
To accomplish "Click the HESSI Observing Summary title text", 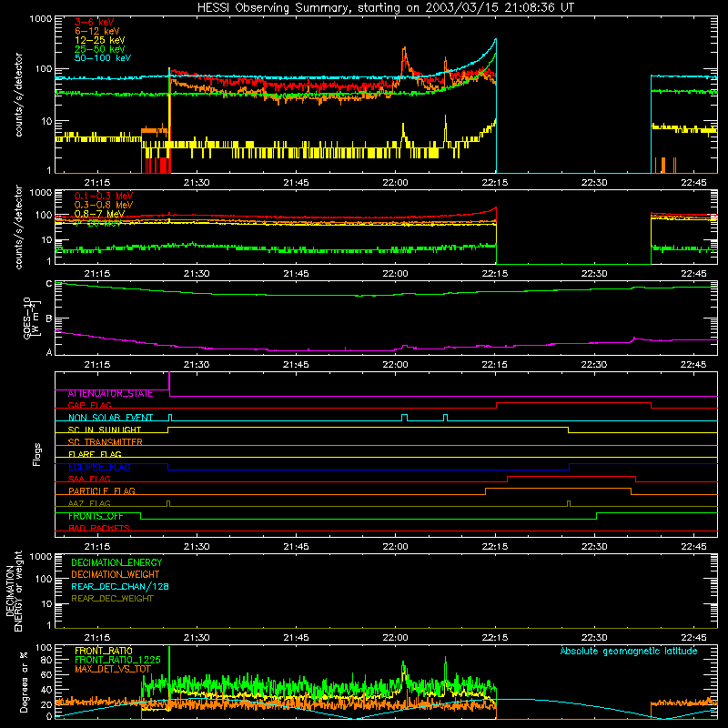I will coord(385,7).
